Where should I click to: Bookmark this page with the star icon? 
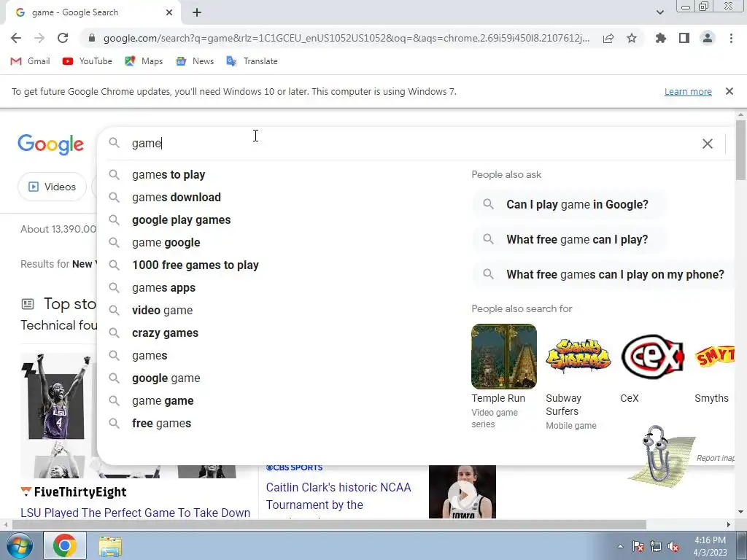(632, 38)
